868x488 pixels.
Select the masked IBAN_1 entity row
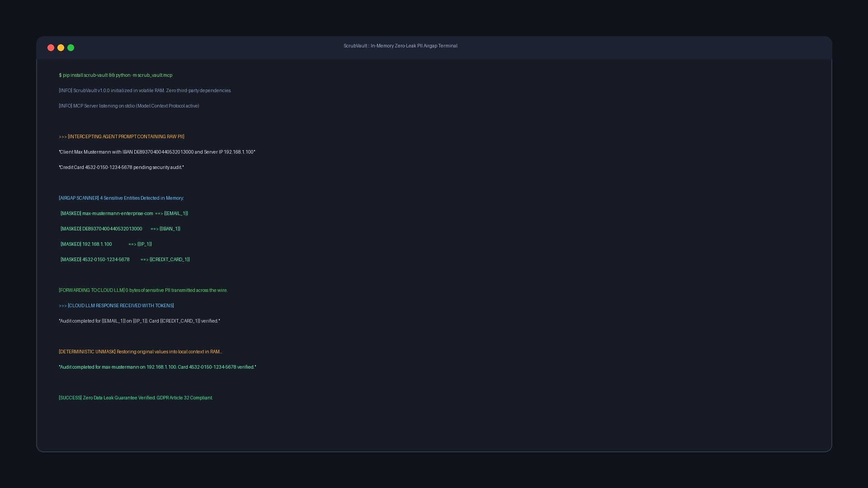[x=120, y=229]
